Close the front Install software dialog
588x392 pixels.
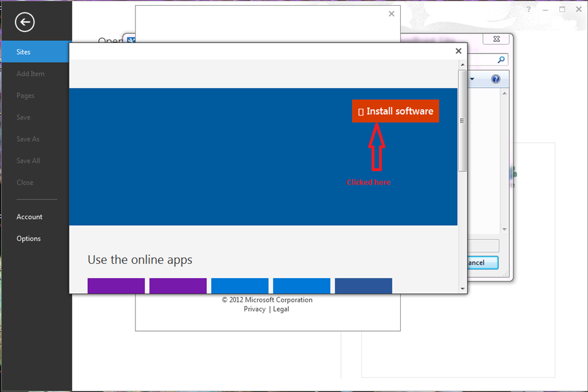(x=458, y=51)
